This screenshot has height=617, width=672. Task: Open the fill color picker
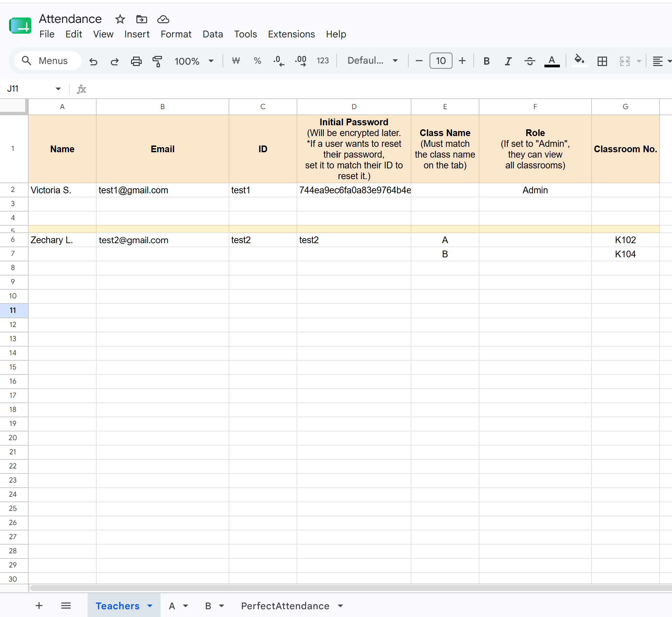(579, 60)
